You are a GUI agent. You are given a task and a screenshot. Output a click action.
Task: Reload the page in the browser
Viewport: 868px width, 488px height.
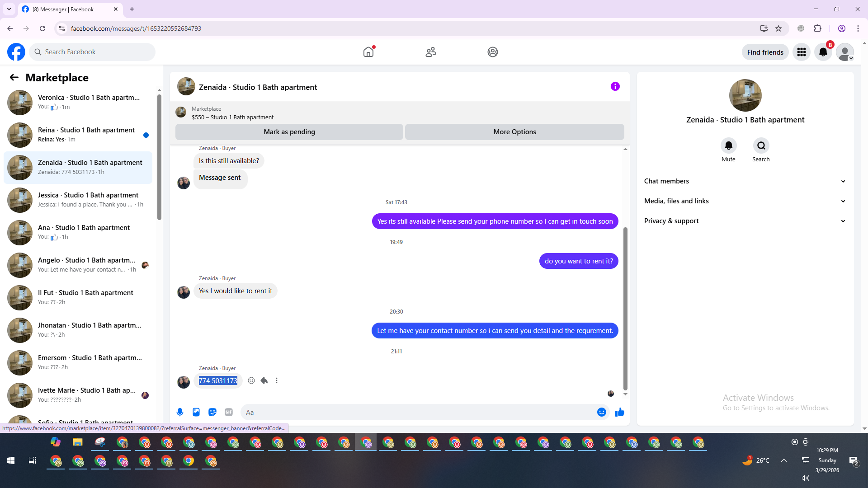[x=42, y=28]
